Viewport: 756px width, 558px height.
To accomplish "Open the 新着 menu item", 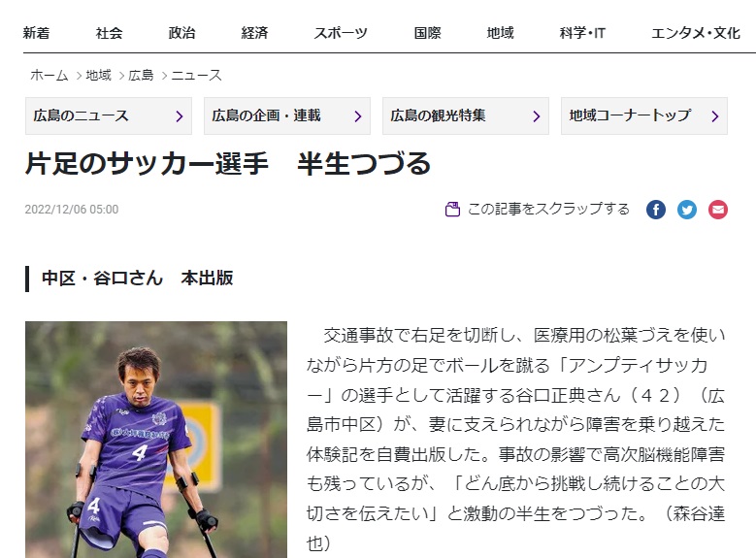I will pyautogui.click(x=36, y=33).
